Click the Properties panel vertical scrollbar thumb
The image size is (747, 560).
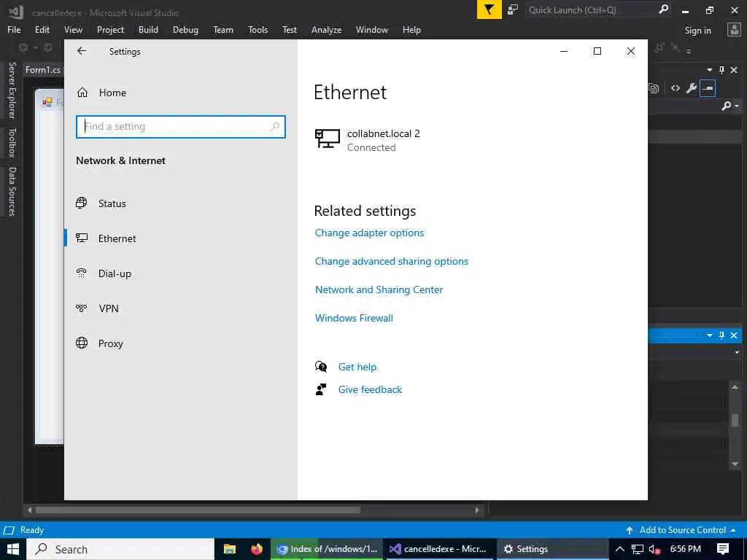click(735, 420)
